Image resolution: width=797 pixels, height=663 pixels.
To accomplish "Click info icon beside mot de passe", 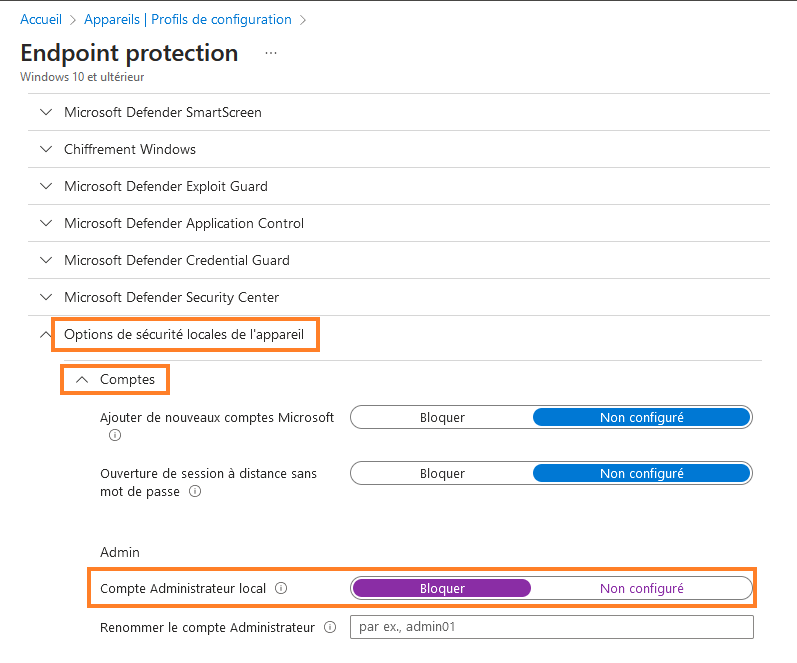I will click(195, 492).
